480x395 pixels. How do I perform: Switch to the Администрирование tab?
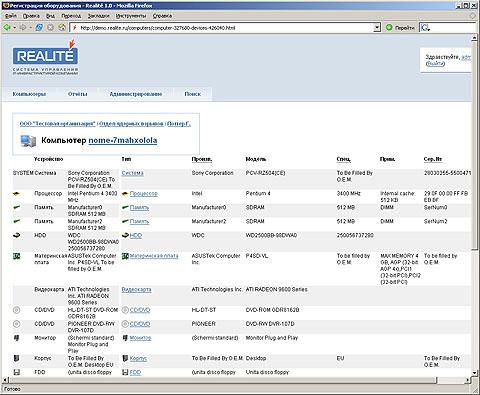pyautogui.click(x=136, y=94)
